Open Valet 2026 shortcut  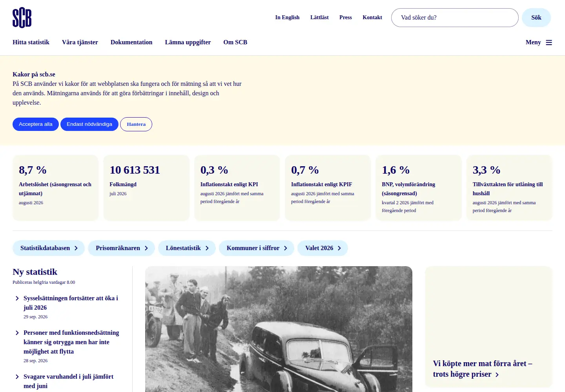[323, 248]
